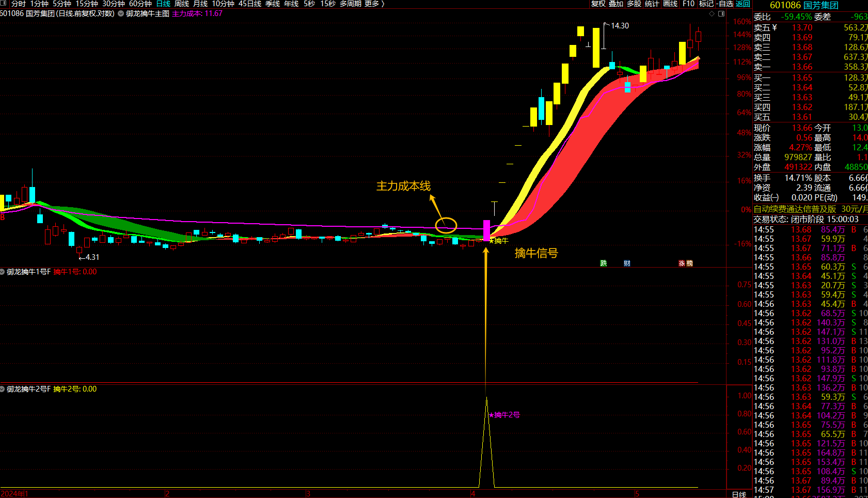Click the 2024年1 date axis marker
The height and width of the screenshot is (498, 868).
click(14, 494)
